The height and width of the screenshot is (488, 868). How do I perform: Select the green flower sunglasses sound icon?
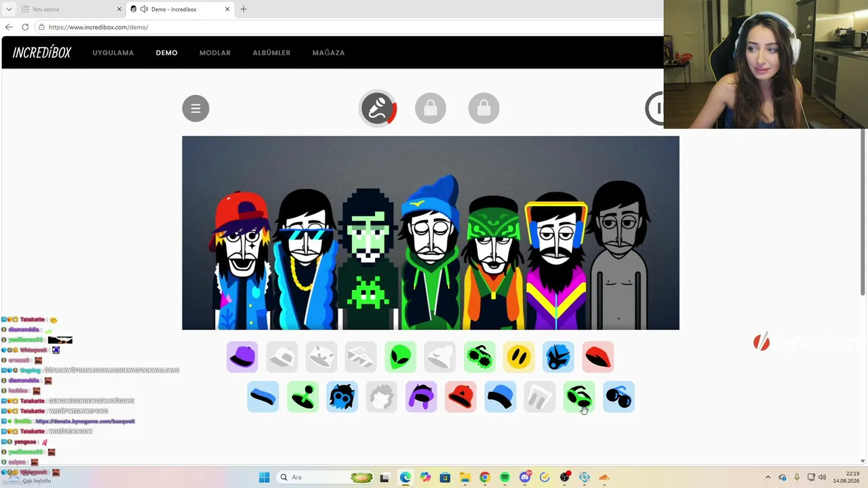[479, 357]
